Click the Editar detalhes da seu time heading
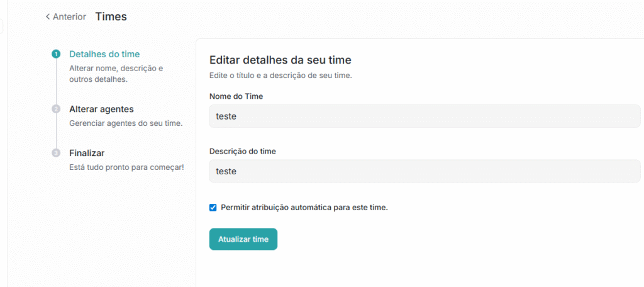Image resolution: width=644 pixels, height=287 pixels. click(x=280, y=60)
